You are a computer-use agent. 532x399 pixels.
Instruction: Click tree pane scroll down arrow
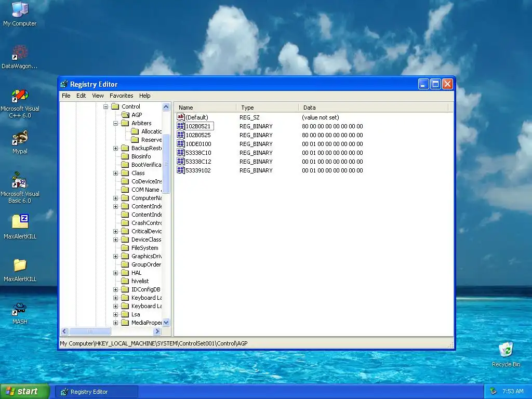[166, 323]
